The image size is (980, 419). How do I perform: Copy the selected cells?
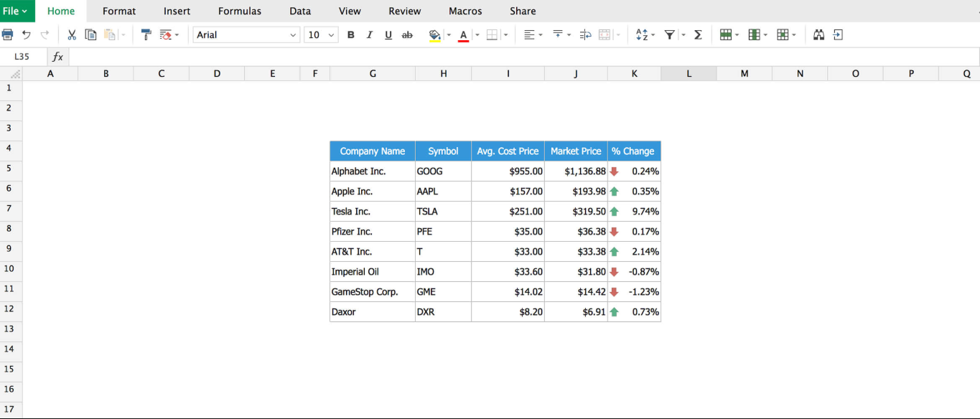[x=90, y=34]
